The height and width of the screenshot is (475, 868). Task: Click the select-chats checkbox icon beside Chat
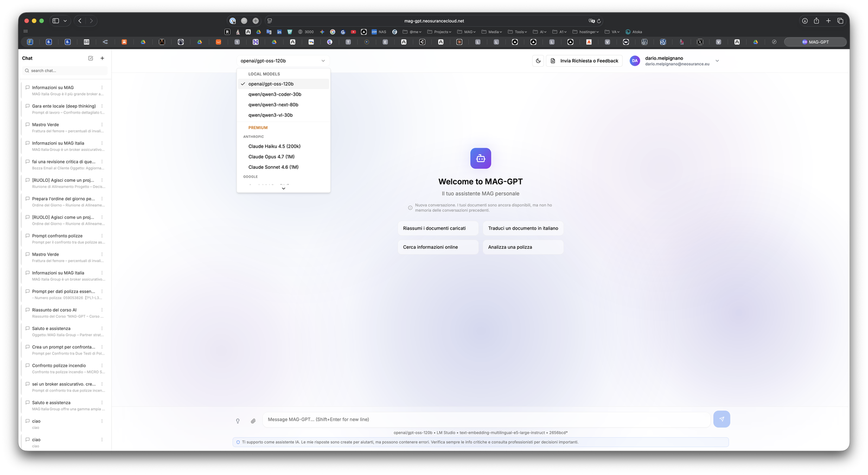click(91, 58)
